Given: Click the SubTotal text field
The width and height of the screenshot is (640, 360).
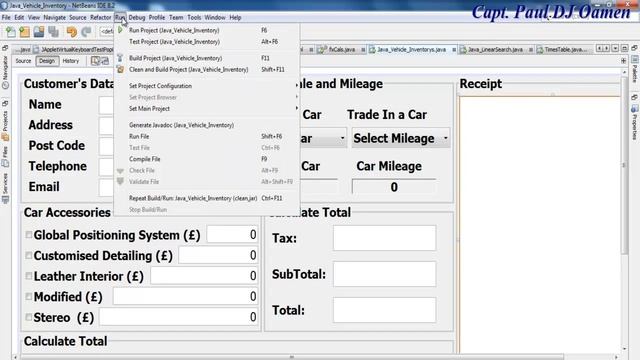Looking at the screenshot, I should coord(384,274).
